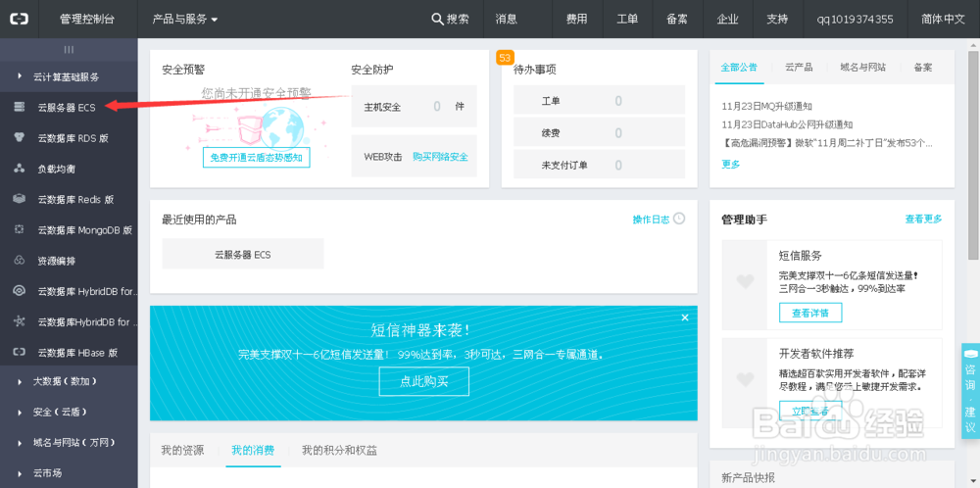This screenshot has width=980, height=488.
Task: Select 云产品 announcements tab
Action: 799,68
